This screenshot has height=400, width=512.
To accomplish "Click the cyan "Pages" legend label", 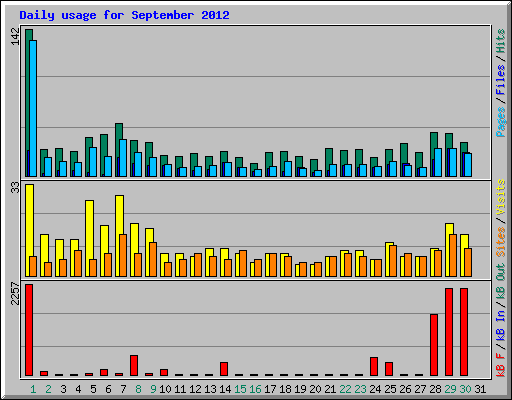I will coord(500,122).
